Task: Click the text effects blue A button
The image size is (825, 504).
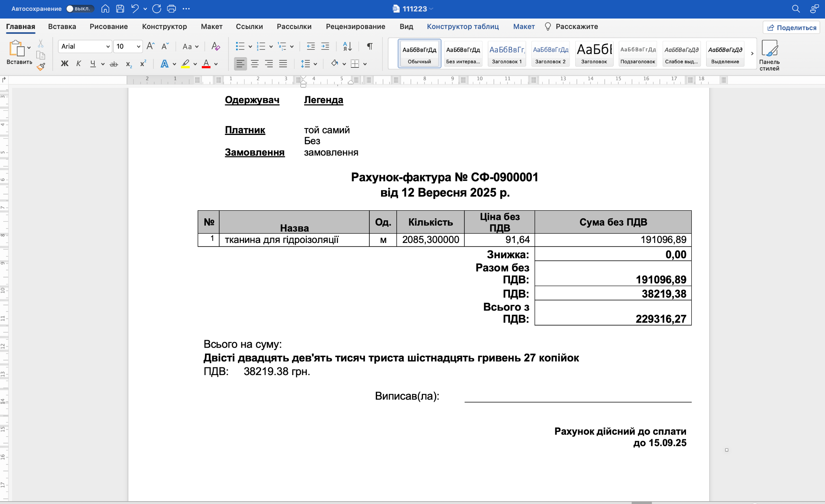Action: 164,64
